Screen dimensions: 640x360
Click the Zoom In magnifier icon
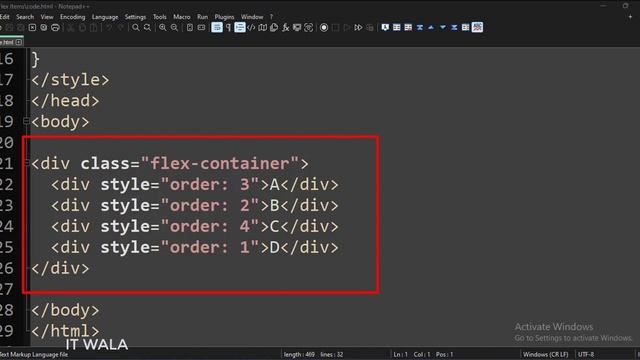coord(163,27)
